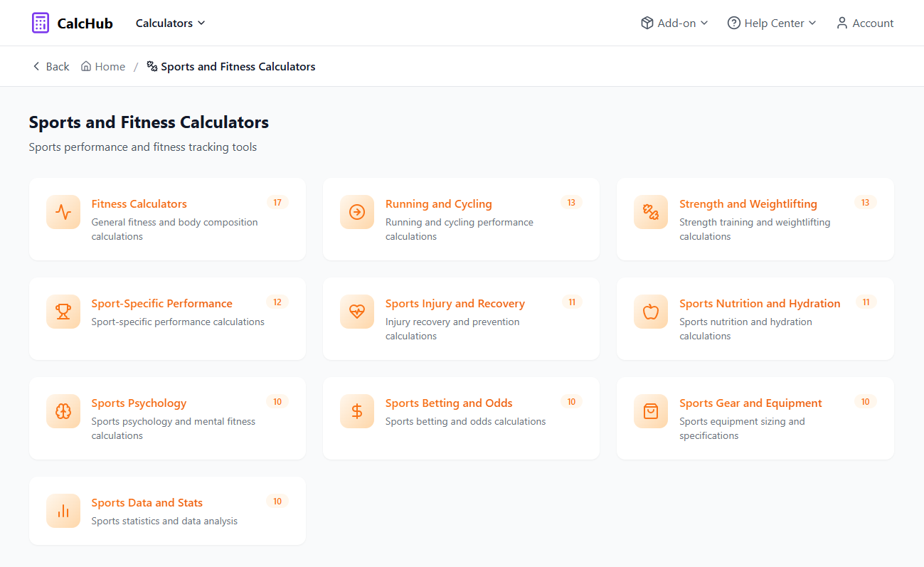Screen dimensions: 924x567
Task: Click the Sports Nutrition apple icon
Action: pos(651,312)
